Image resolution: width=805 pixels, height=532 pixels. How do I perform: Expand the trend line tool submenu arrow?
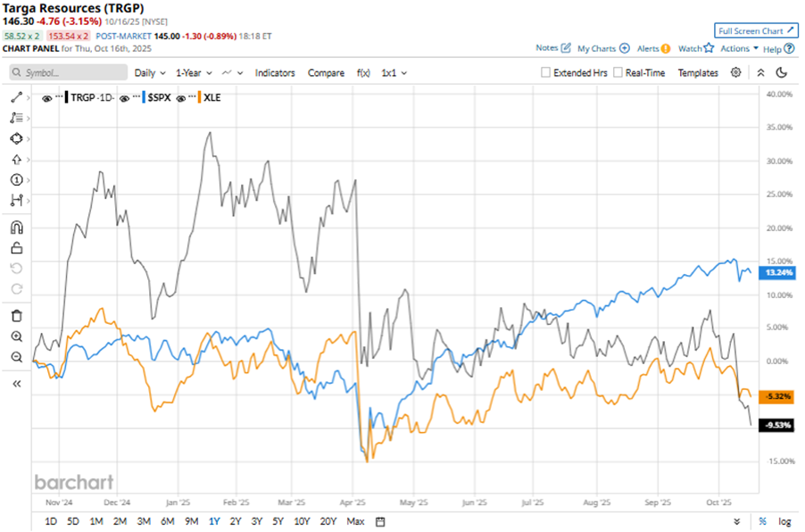[x=29, y=97]
